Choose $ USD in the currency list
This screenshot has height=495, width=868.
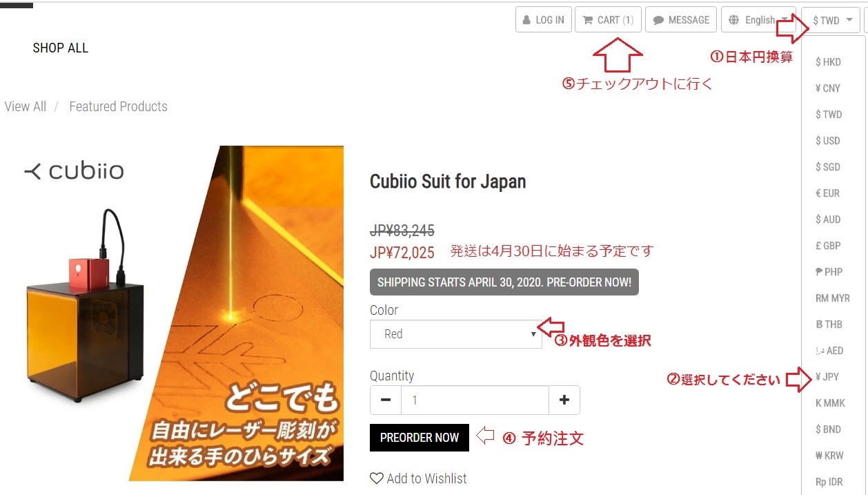click(827, 141)
